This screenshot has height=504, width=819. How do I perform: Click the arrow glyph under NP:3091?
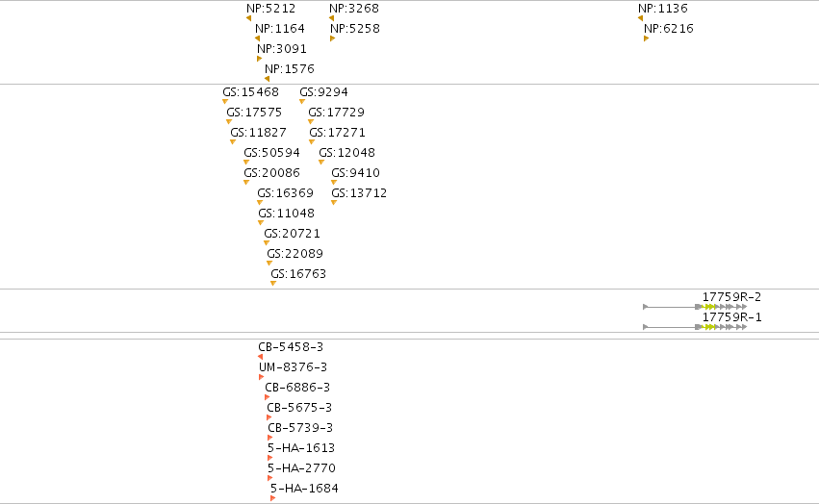point(260,59)
